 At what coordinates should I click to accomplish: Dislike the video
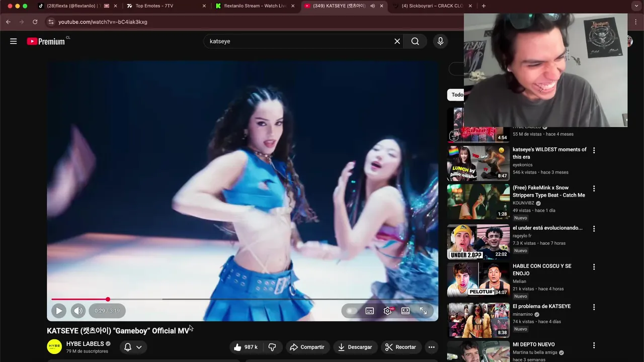[x=272, y=347]
